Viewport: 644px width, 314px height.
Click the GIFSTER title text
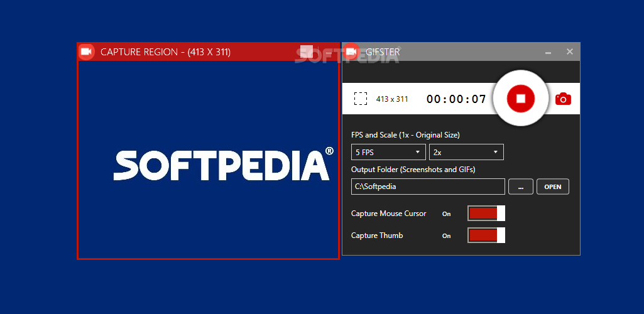(x=383, y=52)
